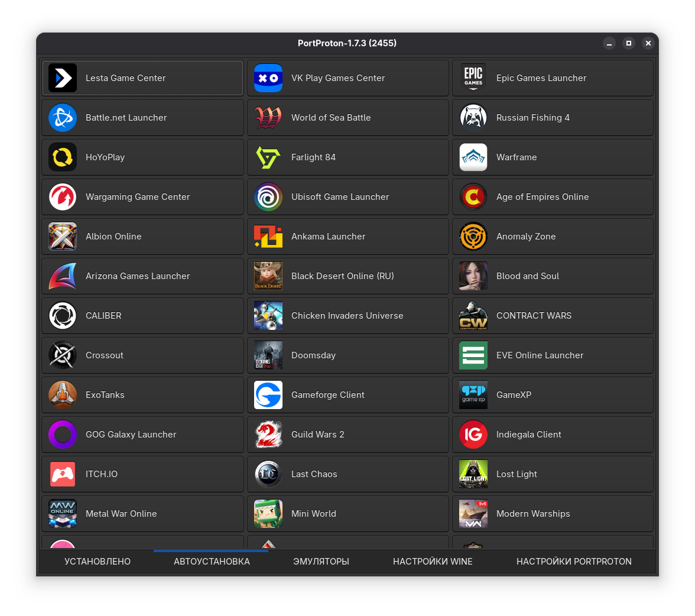695x616 pixels.
Task: Select the Epic Games Launcher icon
Action: tap(473, 78)
